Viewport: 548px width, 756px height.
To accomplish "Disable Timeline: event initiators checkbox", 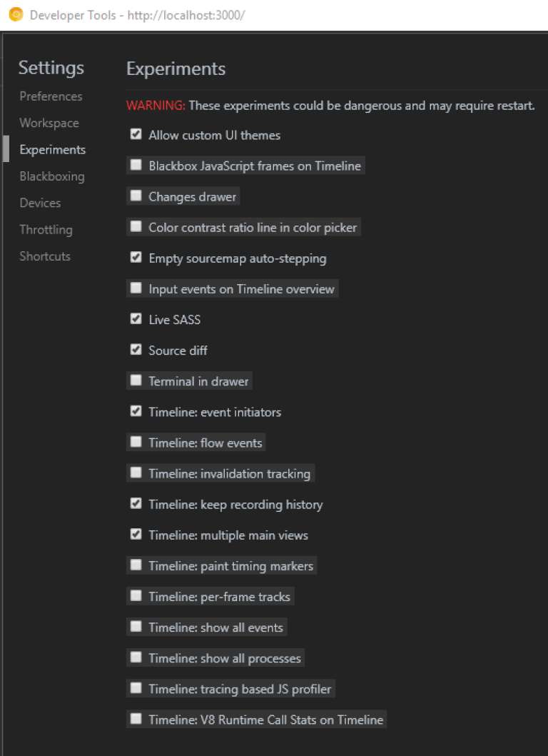I will point(136,411).
